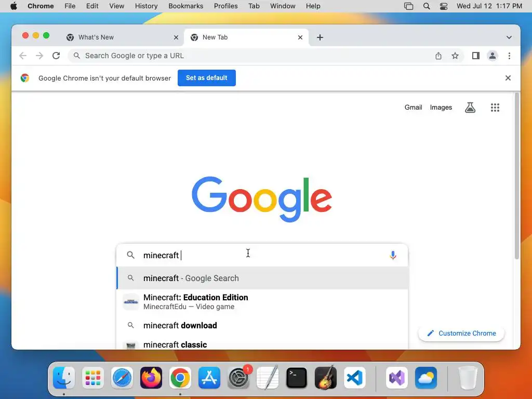Open the cloud weather app in Dock
Image resolution: width=532 pixels, height=399 pixels.
(426, 378)
